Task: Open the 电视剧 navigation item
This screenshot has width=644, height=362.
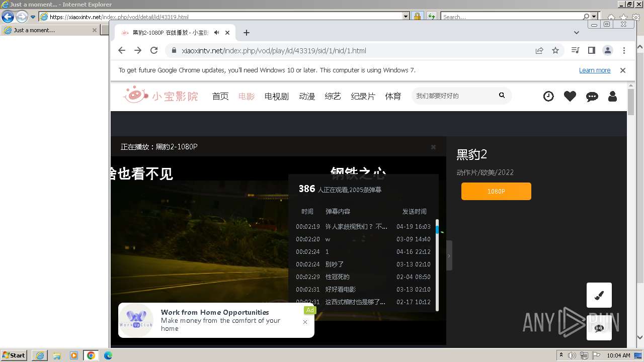Action: [x=277, y=96]
